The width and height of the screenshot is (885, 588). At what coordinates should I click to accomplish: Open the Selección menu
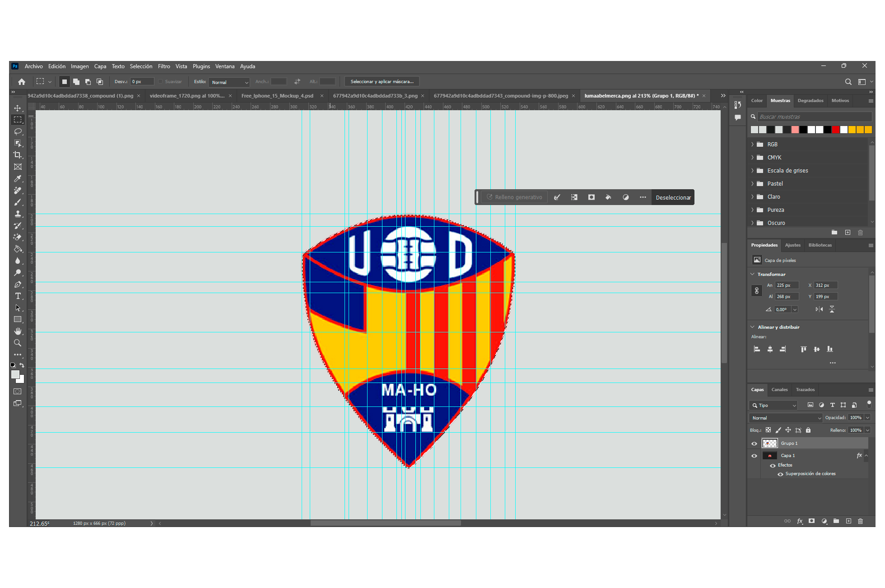point(141,66)
